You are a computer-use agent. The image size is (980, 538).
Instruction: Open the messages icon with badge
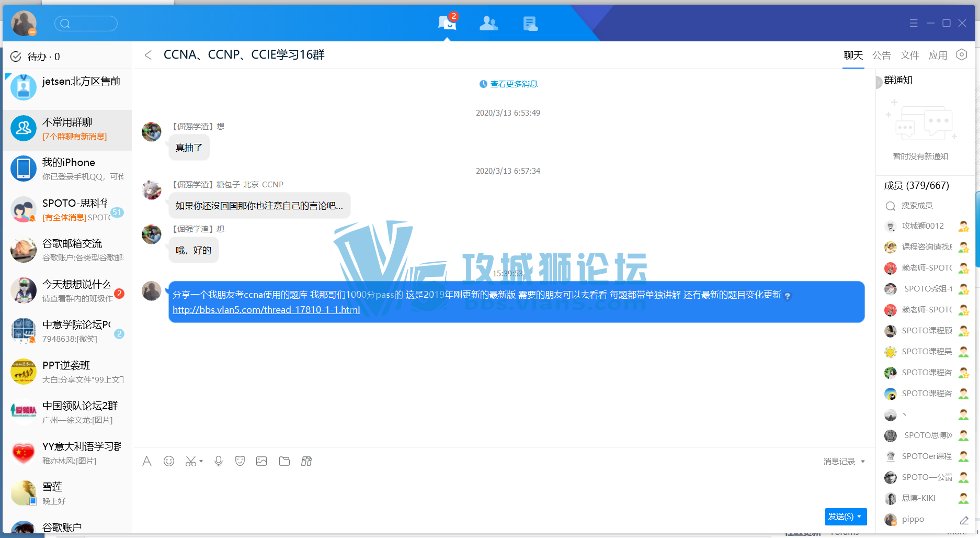click(447, 23)
